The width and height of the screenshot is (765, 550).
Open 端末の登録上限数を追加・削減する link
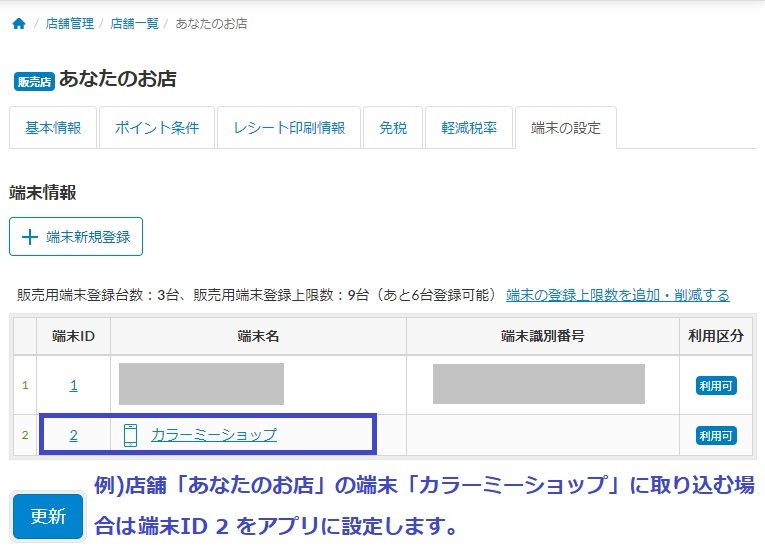618,295
